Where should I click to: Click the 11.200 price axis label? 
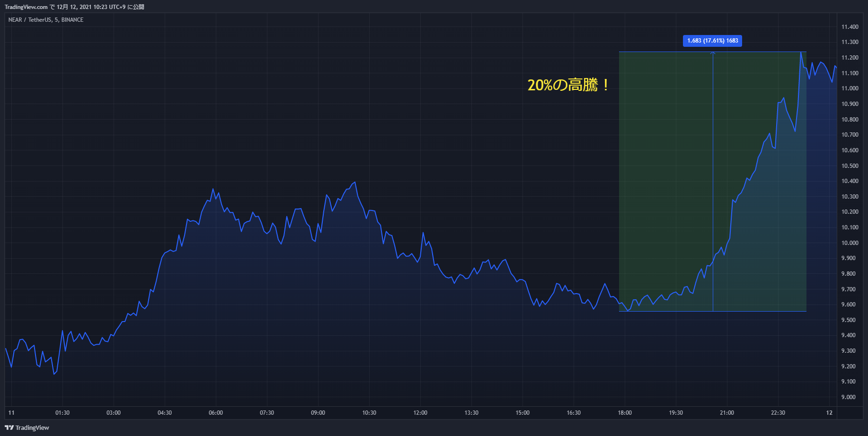[850, 58]
